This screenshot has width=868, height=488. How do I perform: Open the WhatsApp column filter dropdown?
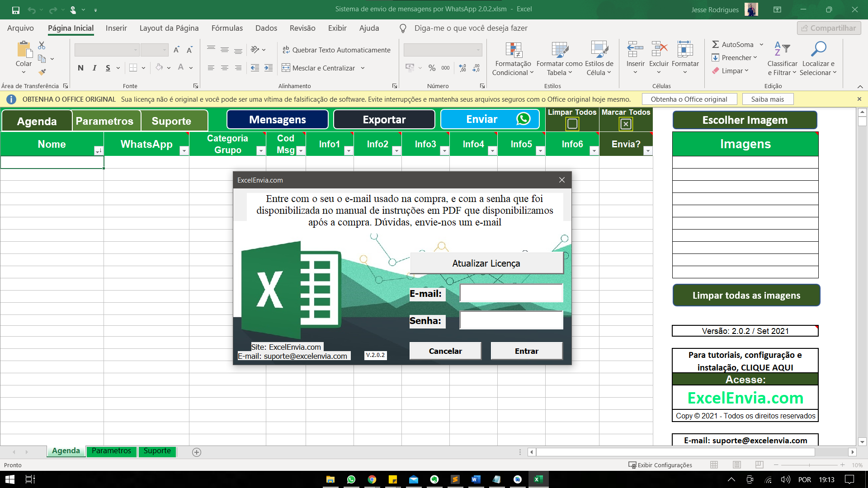[184, 150]
